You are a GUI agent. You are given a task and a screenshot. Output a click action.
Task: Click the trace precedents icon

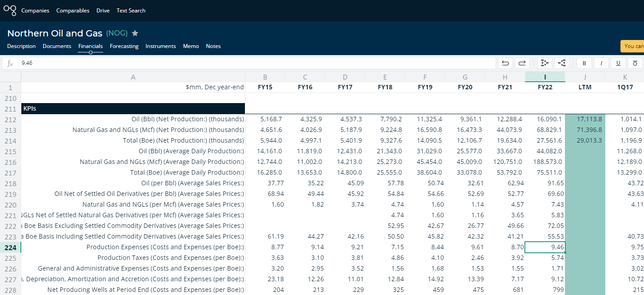tap(544, 63)
